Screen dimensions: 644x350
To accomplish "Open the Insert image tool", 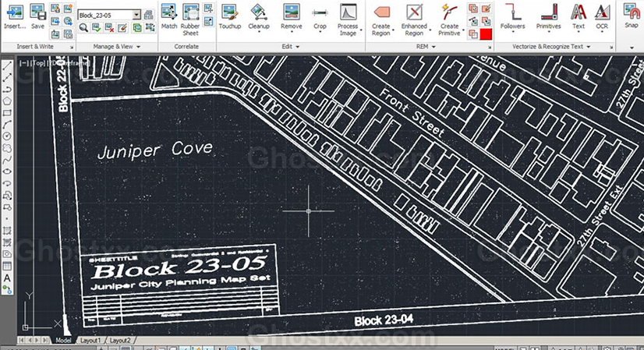I will 15,16.
